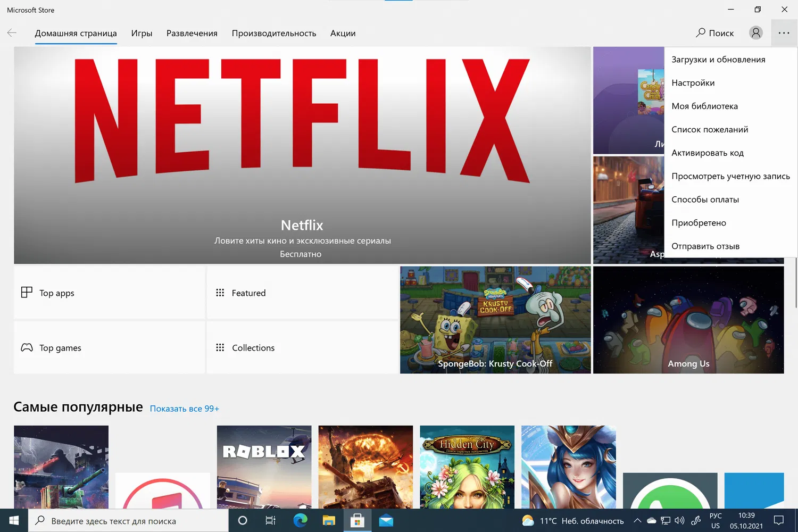Viewport: 798px width, 532px height.
Task: Choose Приобретено in the menu
Action: [x=730, y=223]
